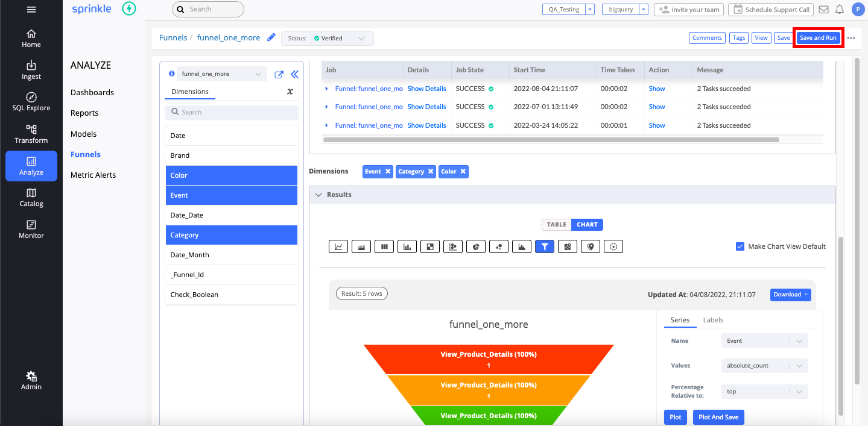868x426 pixels.
Task: Remove the Event dimension chip
Action: (387, 172)
